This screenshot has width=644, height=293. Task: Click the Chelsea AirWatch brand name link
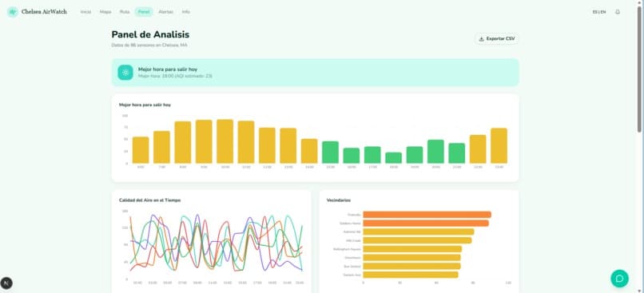(x=44, y=12)
